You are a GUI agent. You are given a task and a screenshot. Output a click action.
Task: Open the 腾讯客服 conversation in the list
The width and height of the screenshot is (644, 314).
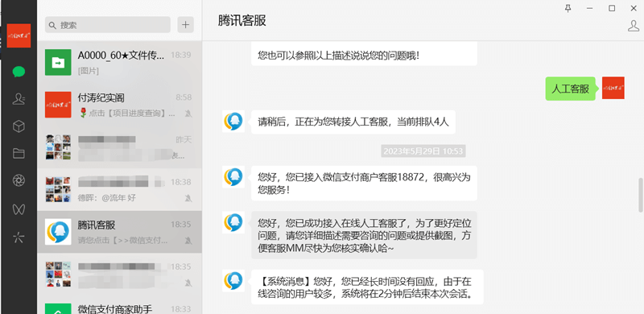[x=119, y=232]
